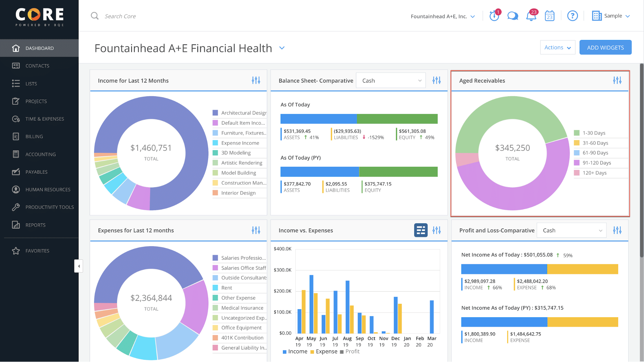644x362 pixels.
Task: Open Aged Receivables widget settings
Action: (x=617, y=80)
